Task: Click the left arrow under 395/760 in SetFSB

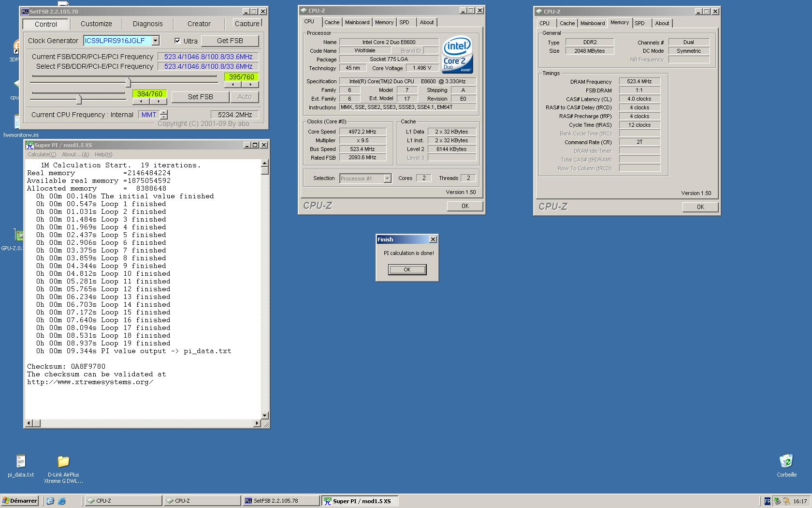Action: [233, 84]
